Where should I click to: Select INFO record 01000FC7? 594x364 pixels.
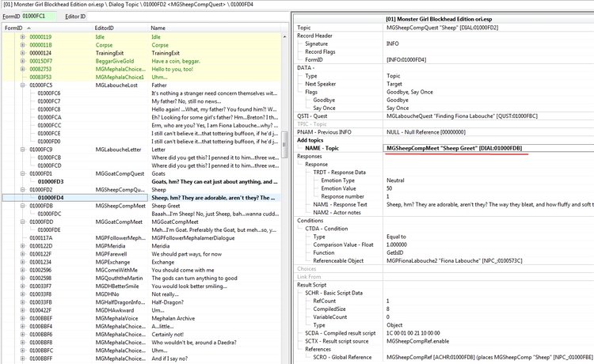(142, 101)
